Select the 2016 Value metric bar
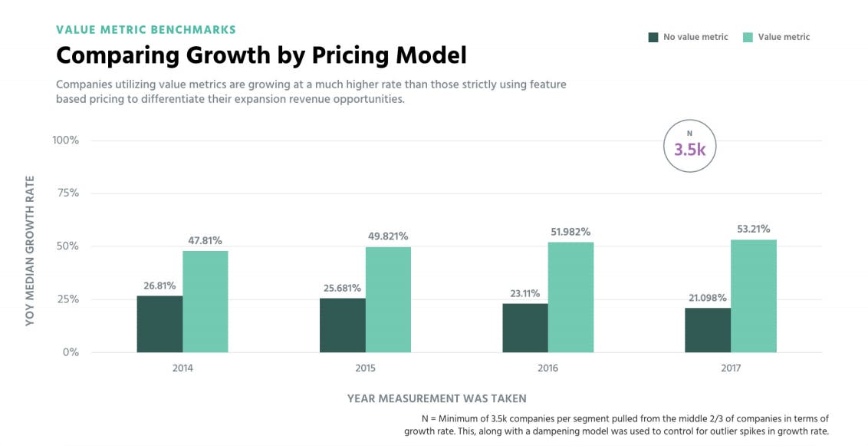The image size is (868, 446). click(570, 297)
